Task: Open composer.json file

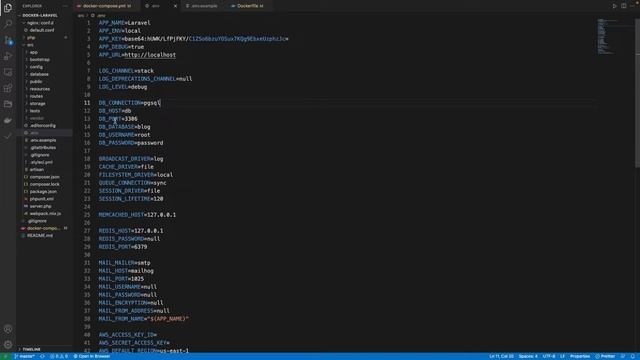Action: click(x=44, y=177)
